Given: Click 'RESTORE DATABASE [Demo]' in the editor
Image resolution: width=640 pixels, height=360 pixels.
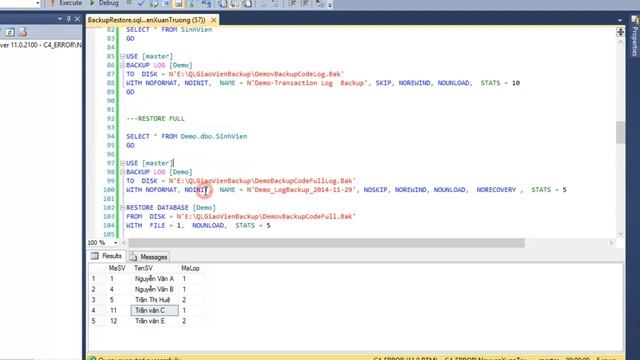Looking at the screenshot, I should [x=171, y=208].
